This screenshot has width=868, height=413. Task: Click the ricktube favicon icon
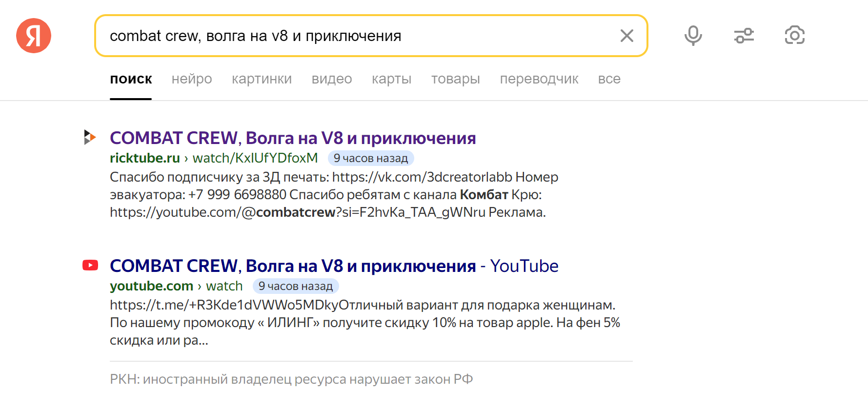point(90,137)
